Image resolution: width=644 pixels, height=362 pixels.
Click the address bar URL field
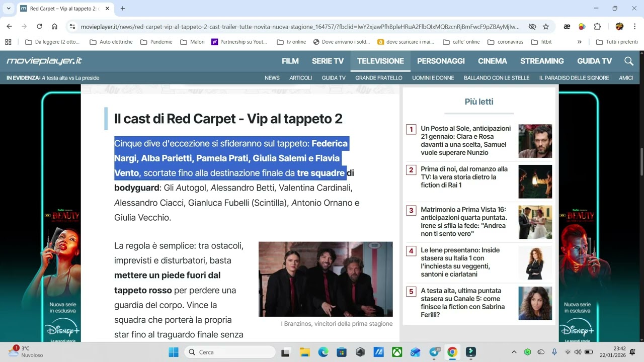coord(300,27)
